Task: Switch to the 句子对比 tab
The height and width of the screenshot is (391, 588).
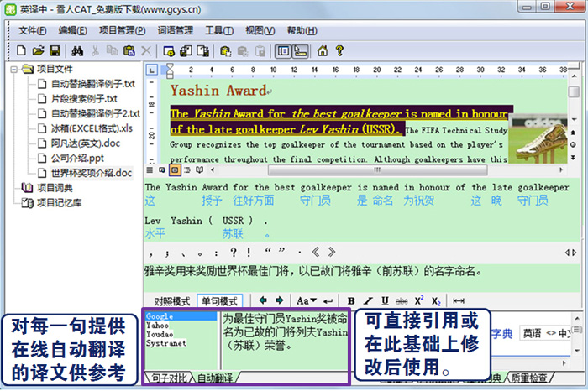Action: (x=171, y=378)
